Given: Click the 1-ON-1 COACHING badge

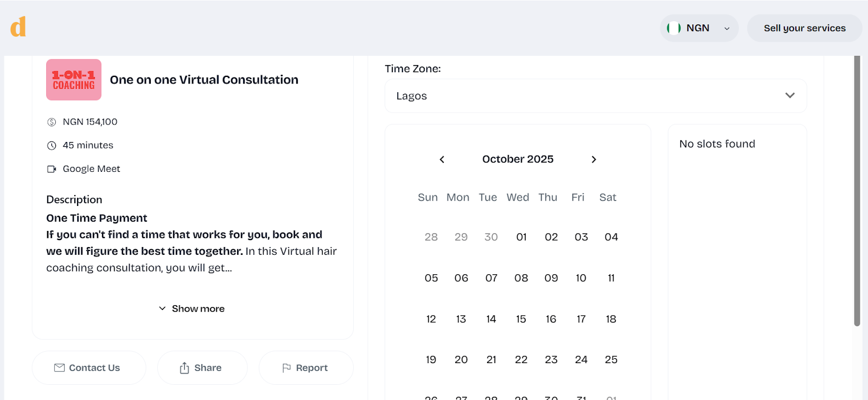Looking at the screenshot, I should (73, 80).
